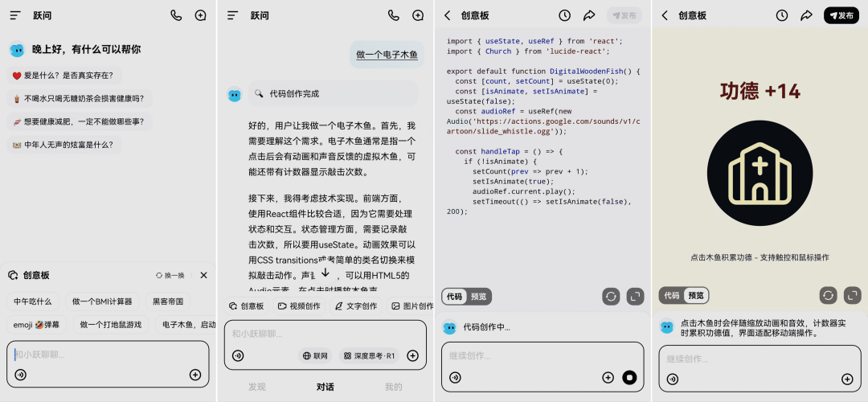Image resolution: width=868 pixels, height=402 pixels.
Task: Tap the fullscreen expand icon on the 功德 preview screen
Action: coord(853,296)
